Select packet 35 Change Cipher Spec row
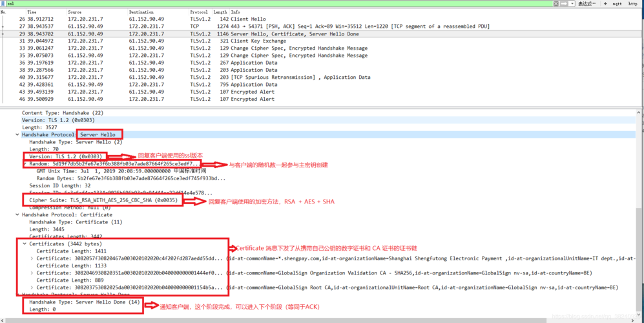The height and width of the screenshot is (323, 644). click(320, 56)
